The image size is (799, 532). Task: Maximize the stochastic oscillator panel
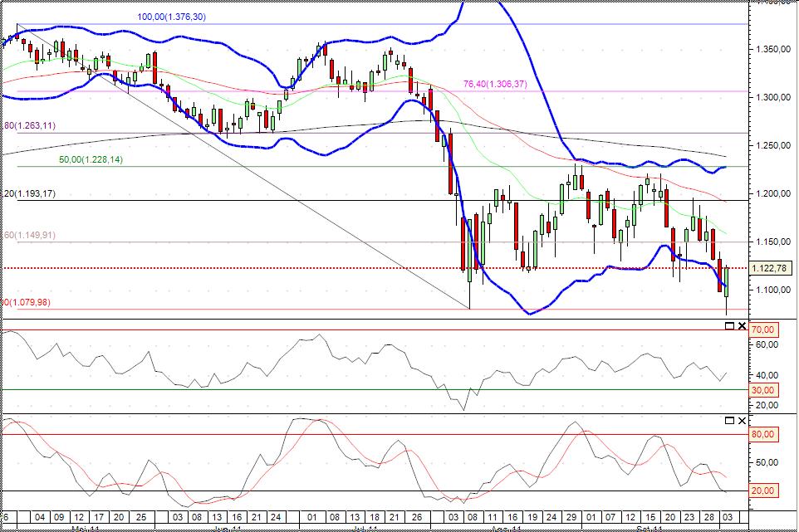tap(729, 421)
